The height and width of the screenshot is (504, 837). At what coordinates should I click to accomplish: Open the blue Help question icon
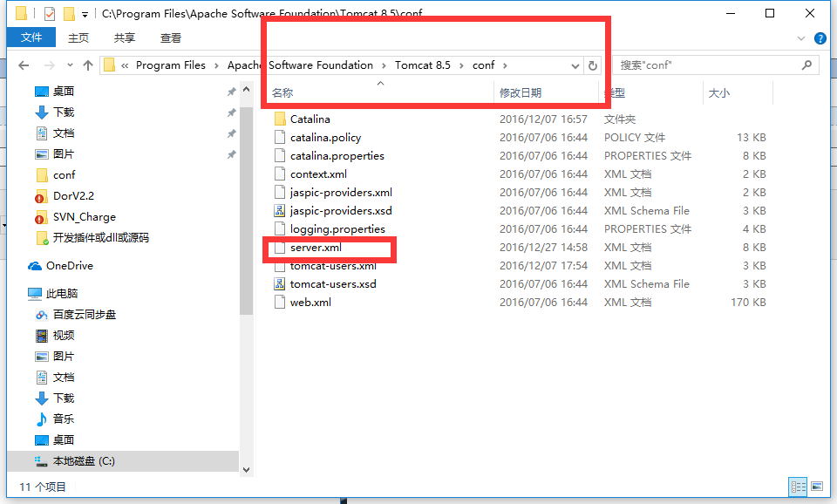click(820, 38)
